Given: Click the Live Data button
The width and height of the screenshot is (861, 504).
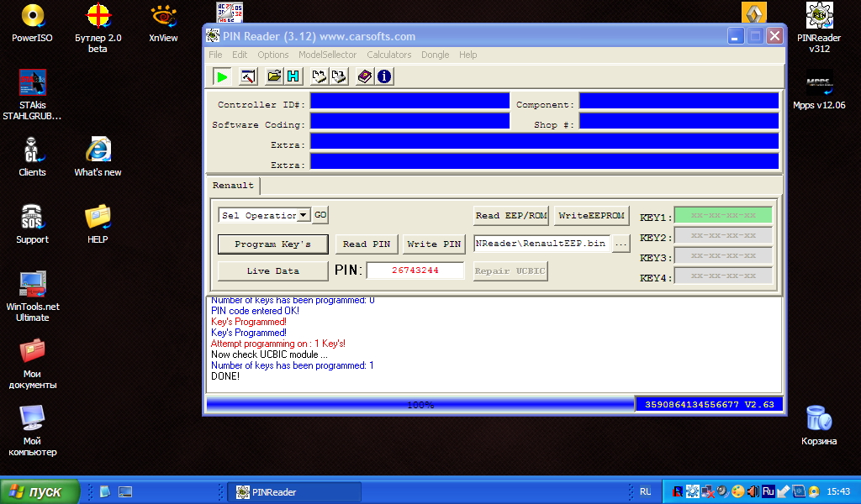Looking at the screenshot, I should click(273, 271).
